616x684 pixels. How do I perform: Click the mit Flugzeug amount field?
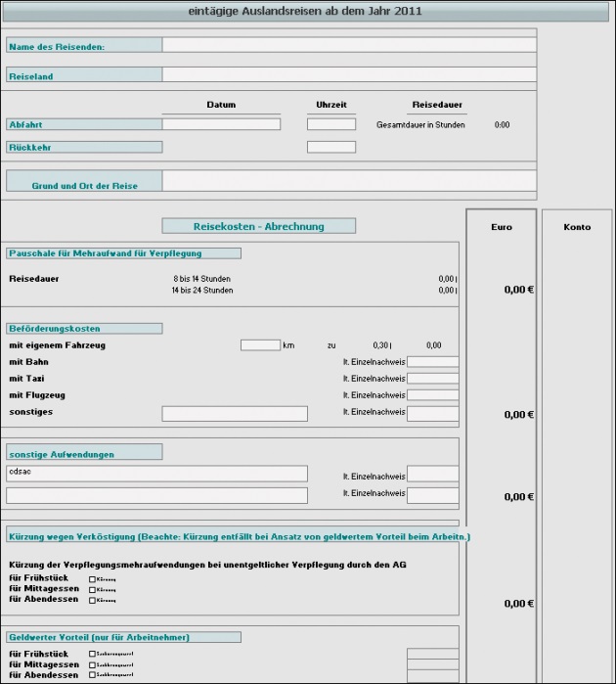pos(432,395)
